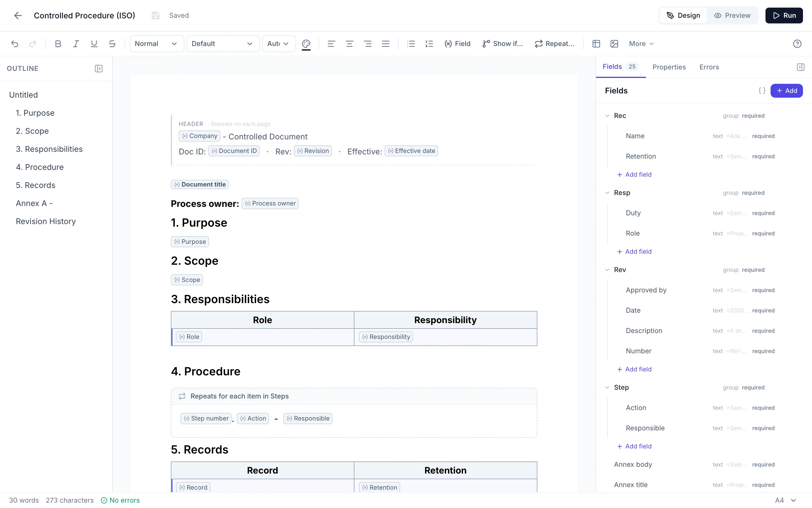Insert a numbered list

[429, 44]
